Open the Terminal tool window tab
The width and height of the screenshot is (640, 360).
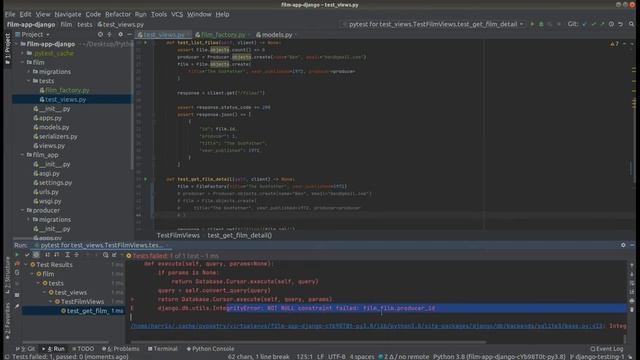(162, 349)
